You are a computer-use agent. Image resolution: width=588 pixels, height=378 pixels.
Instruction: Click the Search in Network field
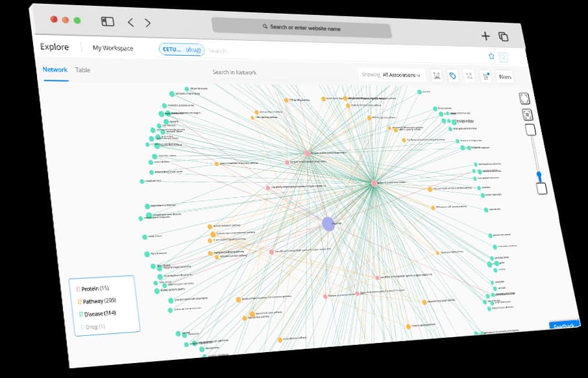pyautogui.click(x=234, y=73)
